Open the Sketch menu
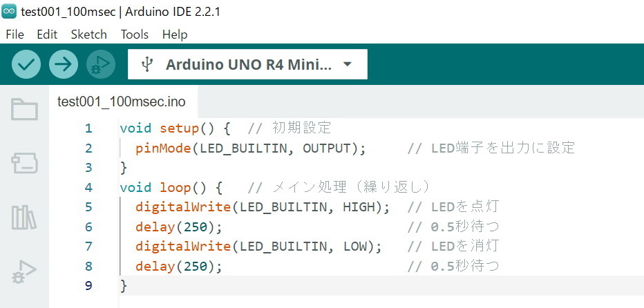The image size is (644, 308). [88, 35]
